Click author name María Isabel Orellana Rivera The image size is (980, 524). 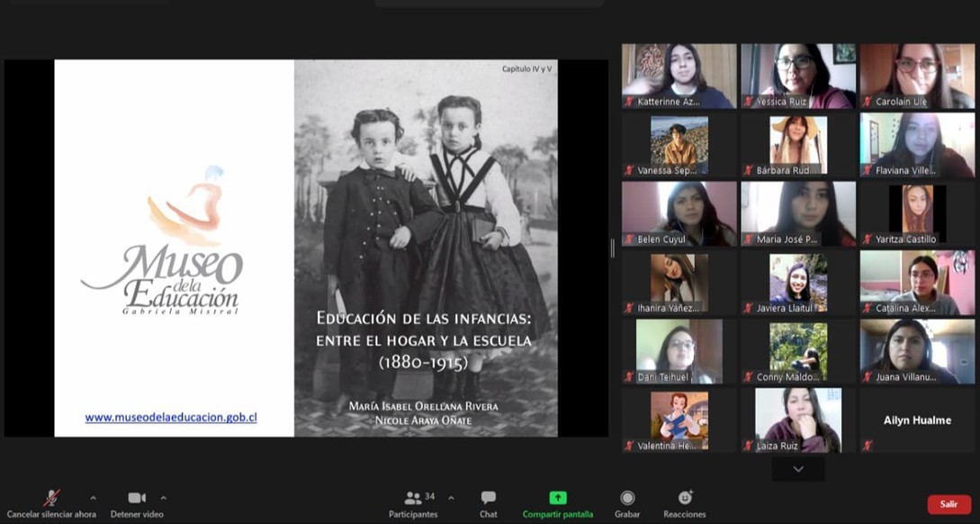(x=424, y=406)
